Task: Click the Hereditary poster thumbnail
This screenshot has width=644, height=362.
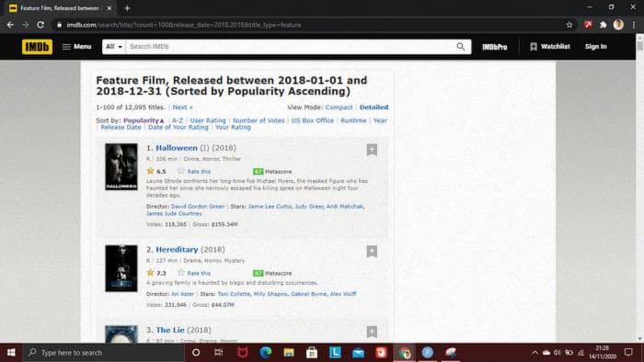Action: [x=121, y=268]
